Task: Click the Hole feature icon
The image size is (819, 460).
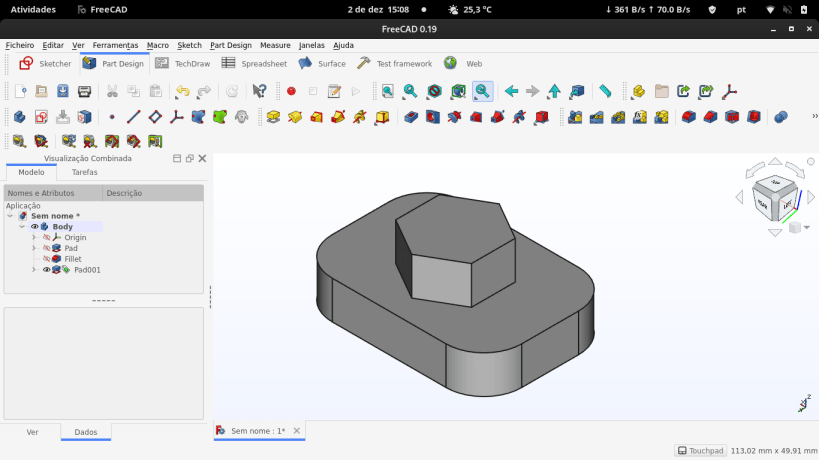Action: point(432,116)
